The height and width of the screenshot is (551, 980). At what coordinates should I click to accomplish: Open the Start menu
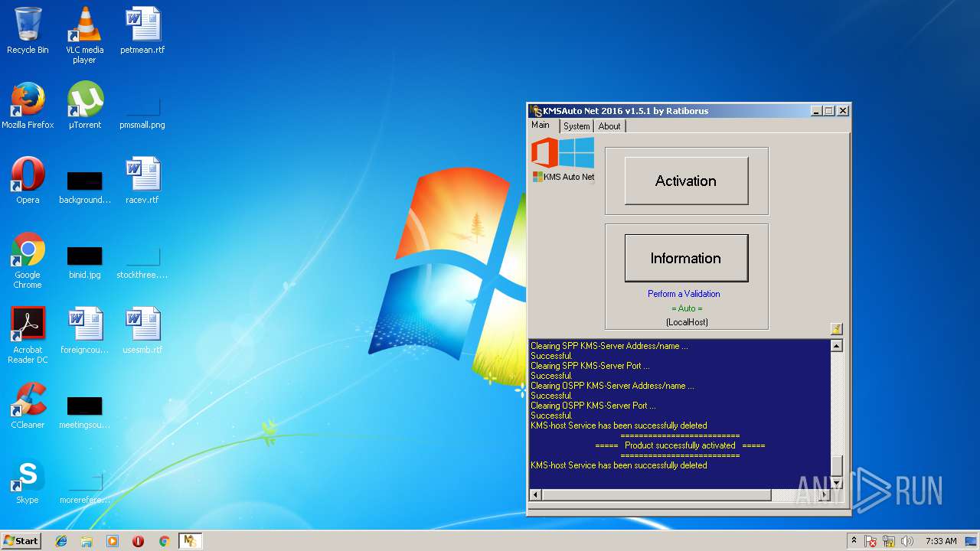coord(21,541)
